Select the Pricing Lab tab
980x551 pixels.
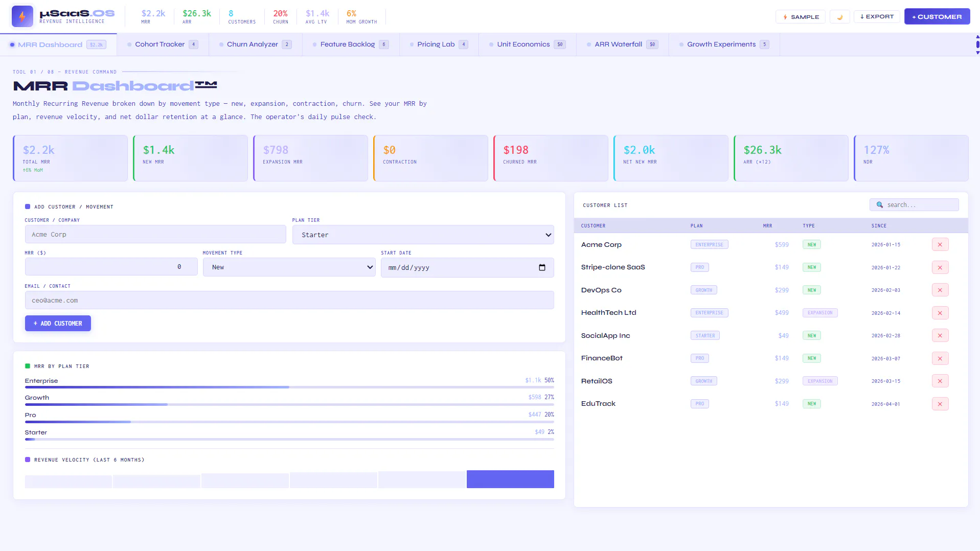439,44
